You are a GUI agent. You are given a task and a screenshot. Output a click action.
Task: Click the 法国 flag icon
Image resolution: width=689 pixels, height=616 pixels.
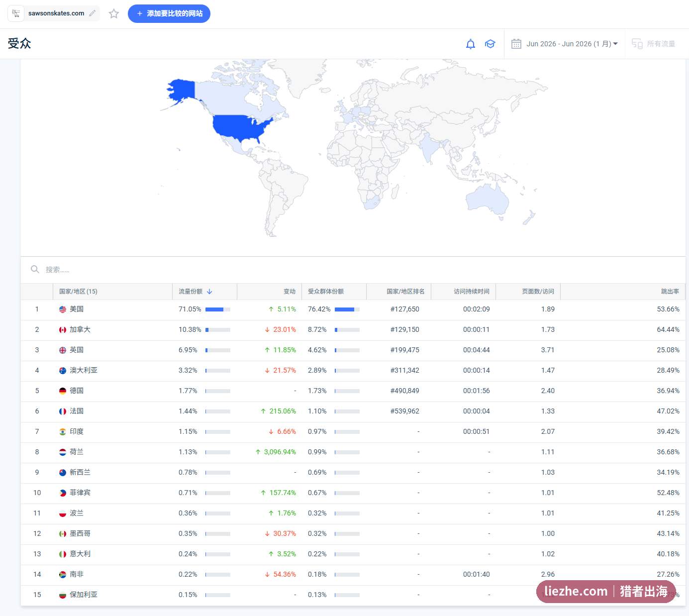pyautogui.click(x=63, y=411)
